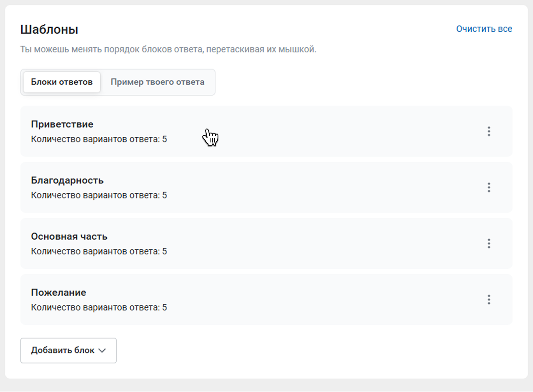Switch to the Блоки ответов tab
The width and height of the screenshot is (533, 392).
62,82
